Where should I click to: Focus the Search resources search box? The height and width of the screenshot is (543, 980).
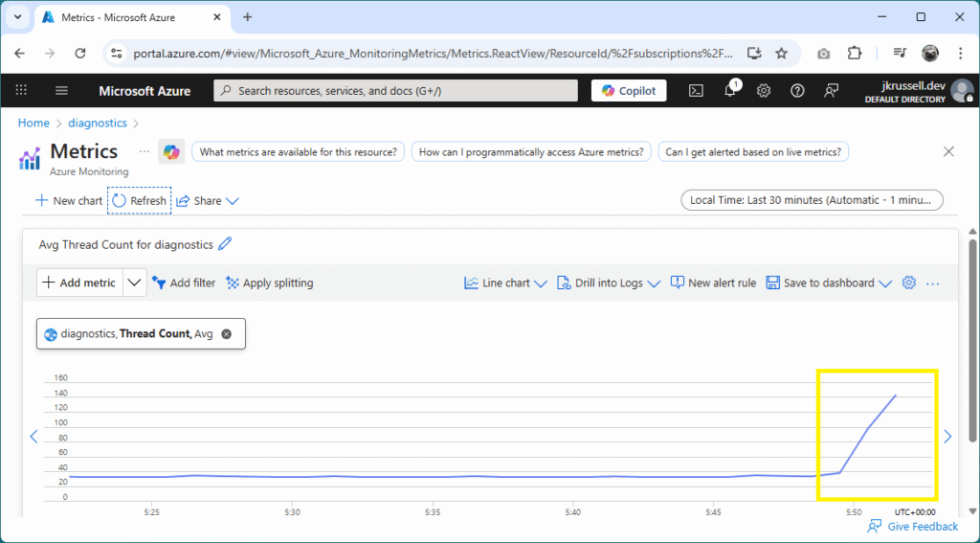[x=395, y=91]
